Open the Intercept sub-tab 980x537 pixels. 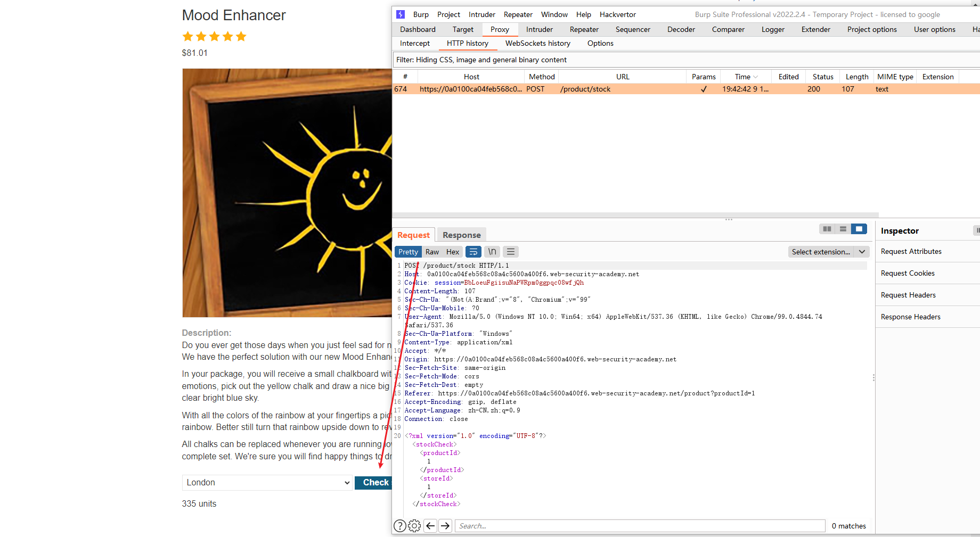coord(415,43)
